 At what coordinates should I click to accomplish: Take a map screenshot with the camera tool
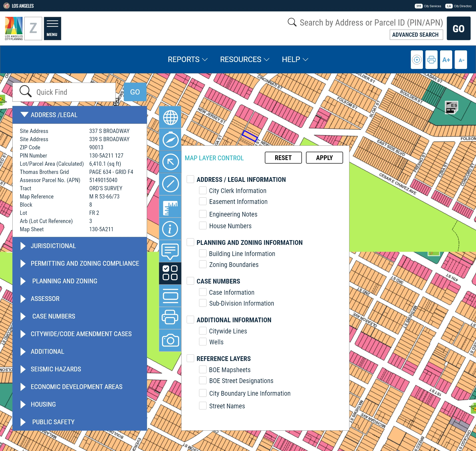(x=170, y=341)
